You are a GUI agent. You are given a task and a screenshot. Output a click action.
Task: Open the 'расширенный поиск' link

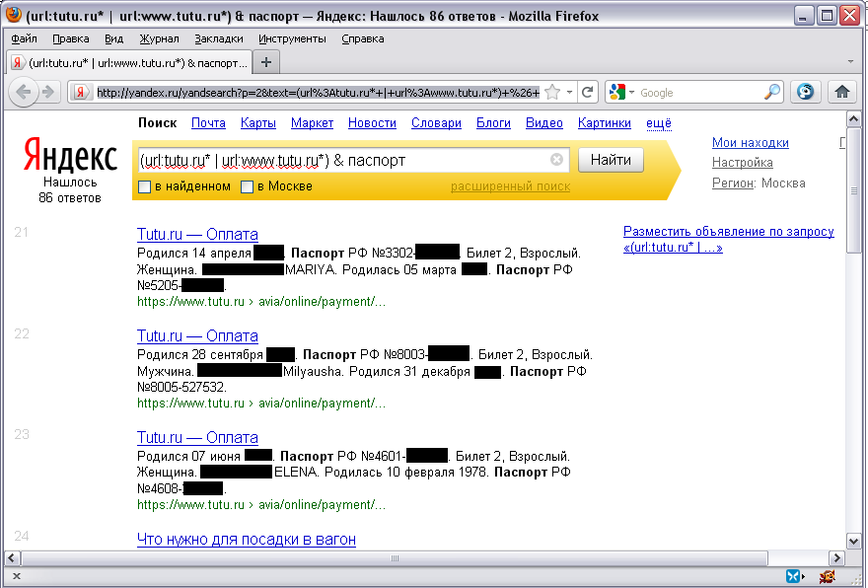[510, 186]
